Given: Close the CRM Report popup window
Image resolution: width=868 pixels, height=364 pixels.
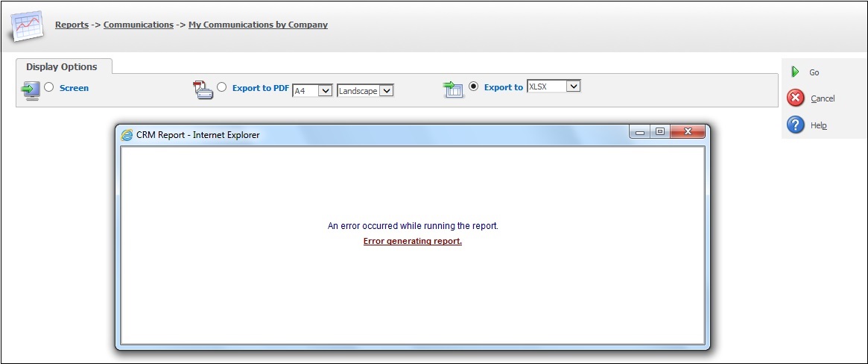Looking at the screenshot, I should [688, 132].
